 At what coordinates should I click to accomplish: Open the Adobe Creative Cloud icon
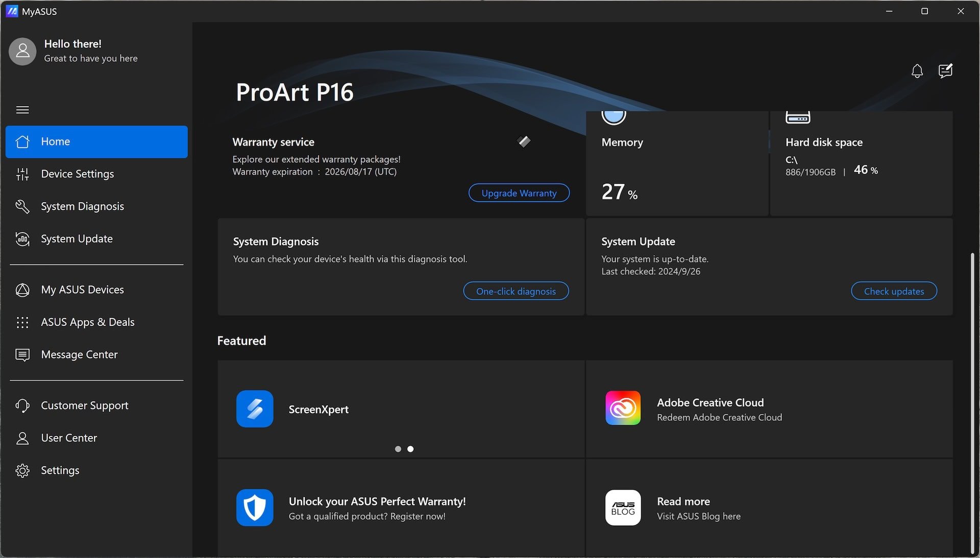pyautogui.click(x=623, y=408)
